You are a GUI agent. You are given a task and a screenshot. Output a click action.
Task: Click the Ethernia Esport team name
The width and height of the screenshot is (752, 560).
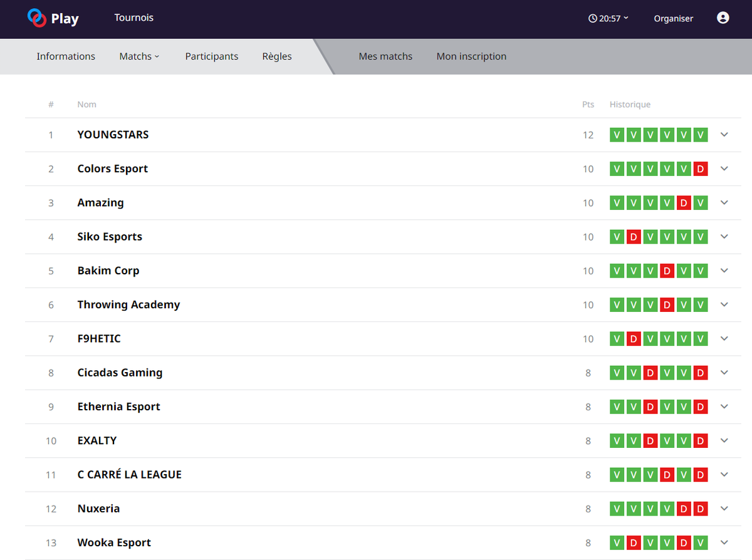point(119,407)
